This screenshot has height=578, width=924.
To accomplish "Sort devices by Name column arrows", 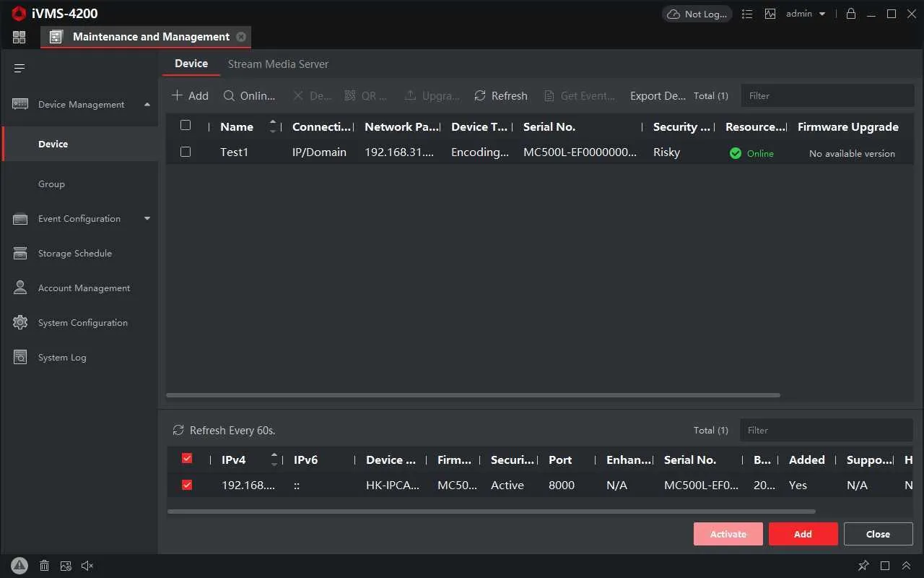I will pyautogui.click(x=273, y=126).
